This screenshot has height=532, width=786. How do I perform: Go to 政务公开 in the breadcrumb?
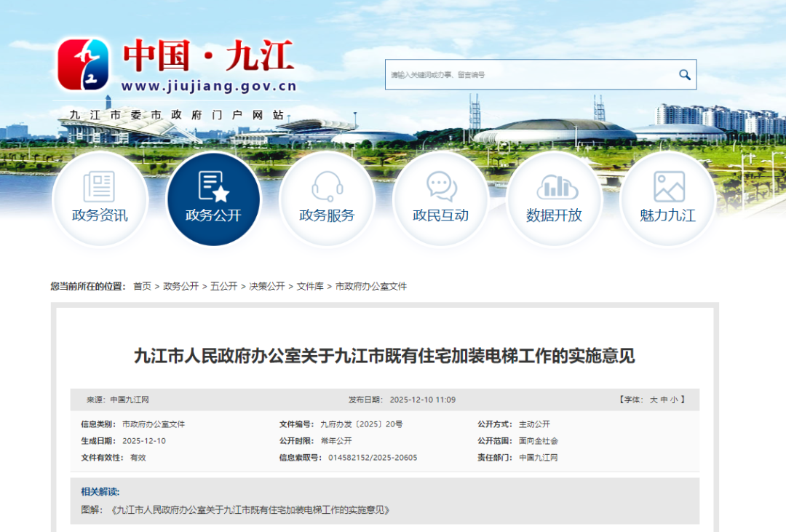coord(181,286)
